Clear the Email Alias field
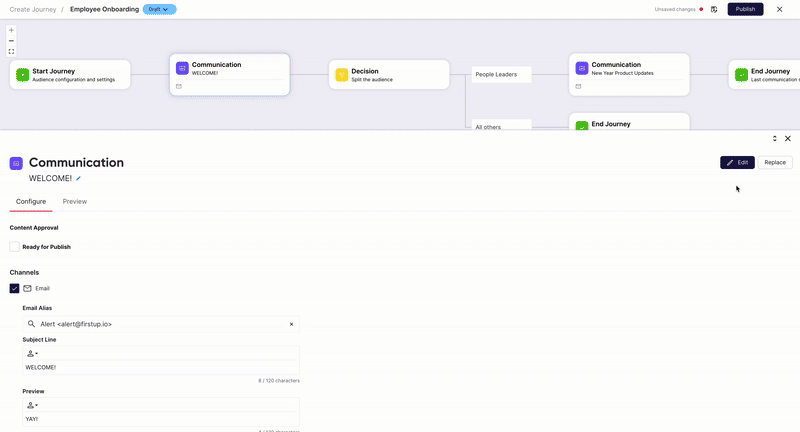Viewport: 800px width, 432px height. 291,324
